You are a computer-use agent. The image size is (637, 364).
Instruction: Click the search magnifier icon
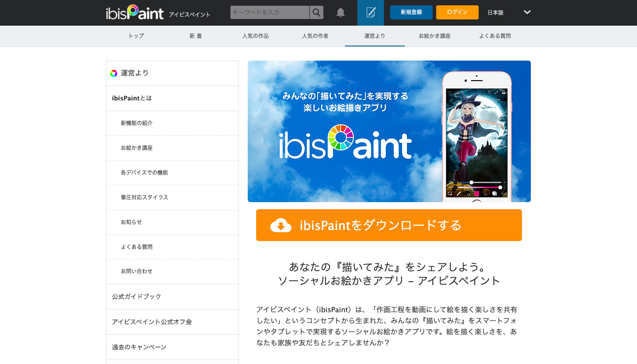pos(316,12)
